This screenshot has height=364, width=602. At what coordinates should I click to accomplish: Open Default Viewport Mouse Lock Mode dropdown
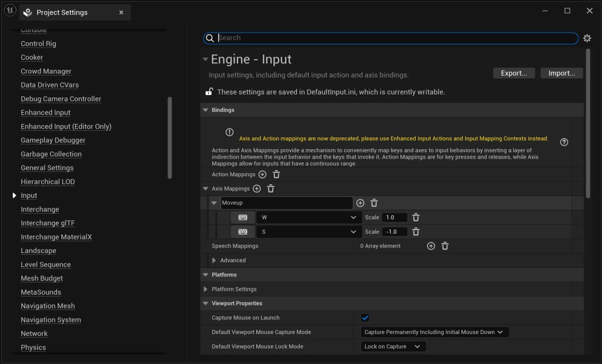[393, 346]
